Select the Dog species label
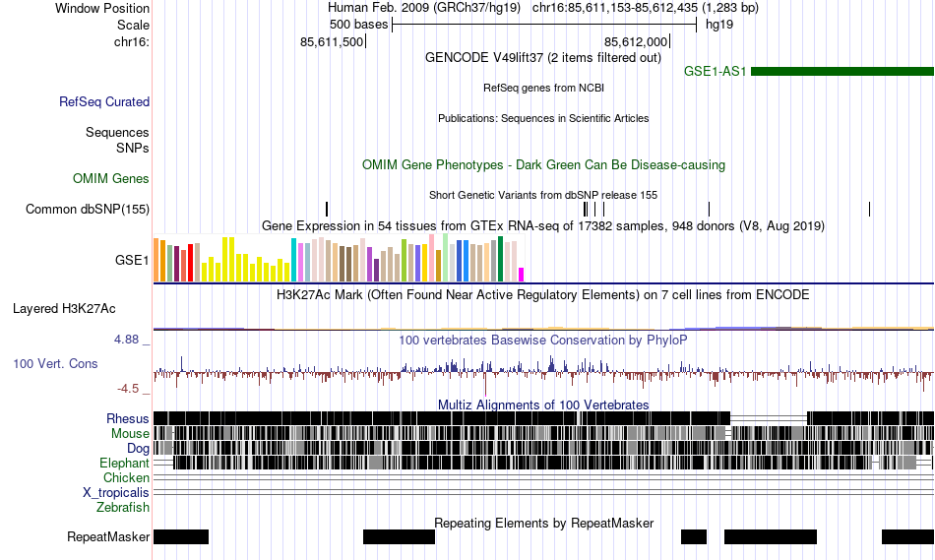This screenshot has width=935, height=560. [x=138, y=449]
